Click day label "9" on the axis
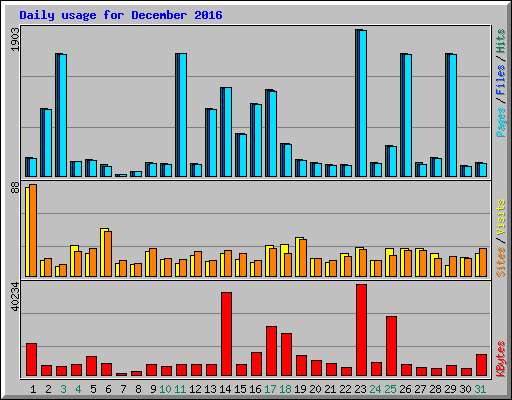512x400 pixels. pos(153,389)
